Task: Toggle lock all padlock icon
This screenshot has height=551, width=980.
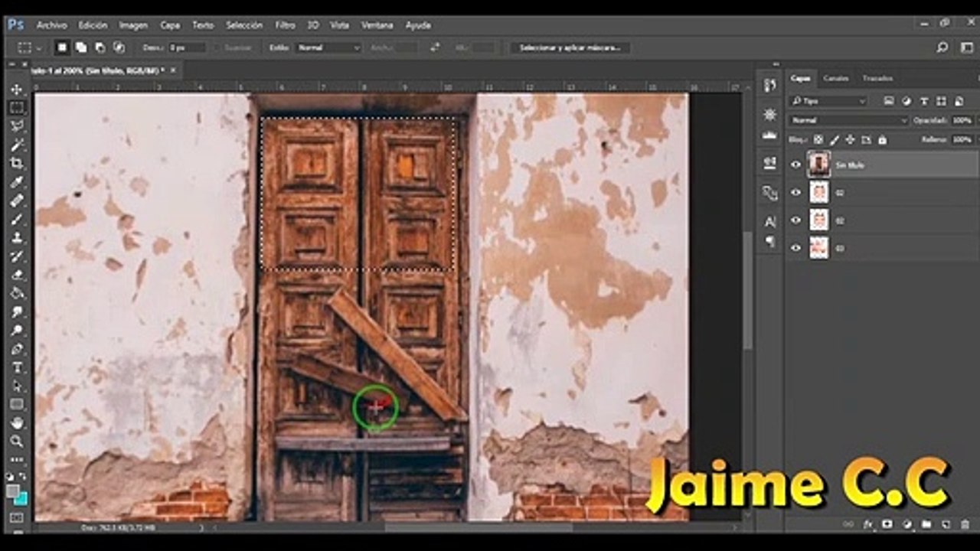Action: click(x=882, y=140)
